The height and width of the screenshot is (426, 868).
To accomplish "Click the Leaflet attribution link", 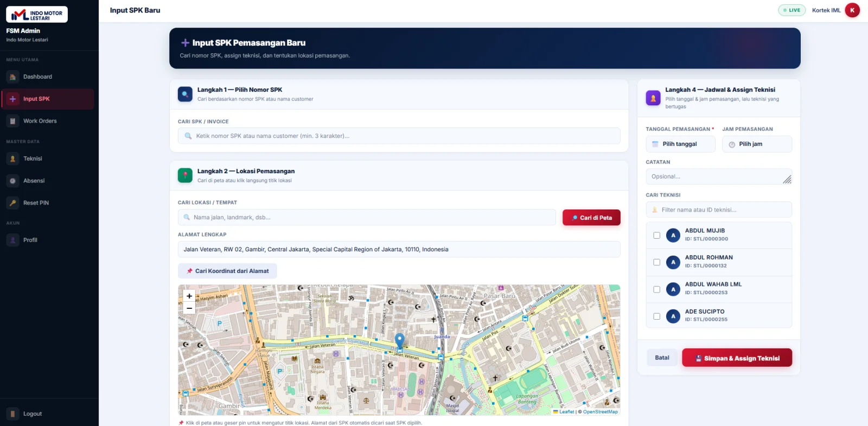I will [564, 412].
